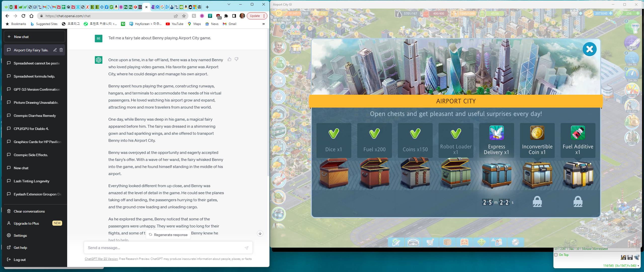Screen dimensions: 644x272
Task: Open the game treasure chest collections
Action: pyautogui.click(x=464, y=242)
